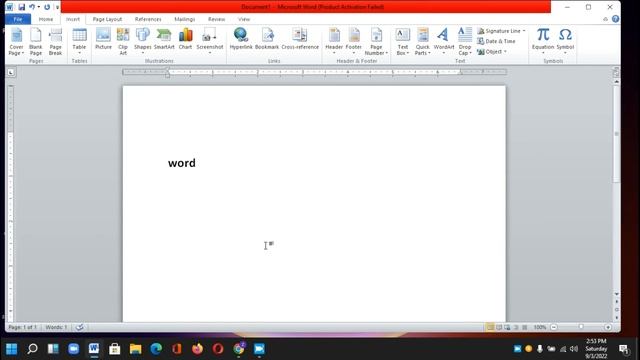Zoom out with the minus button
Screen dimensions: 640x360
(x=554, y=327)
